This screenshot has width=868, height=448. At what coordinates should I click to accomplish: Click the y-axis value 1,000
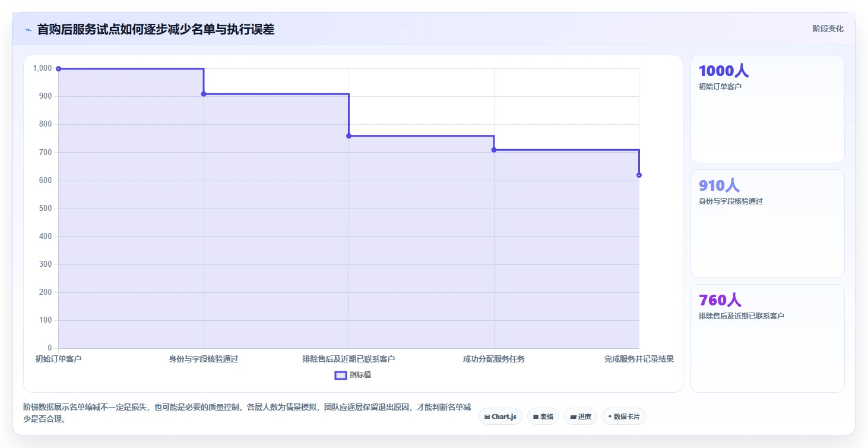[42, 68]
